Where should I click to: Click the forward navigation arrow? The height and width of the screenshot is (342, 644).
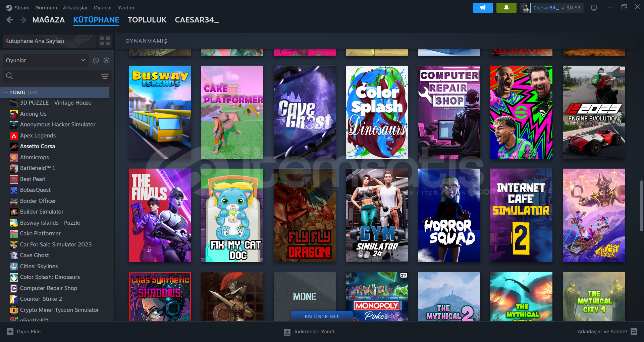pyautogui.click(x=23, y=20)
